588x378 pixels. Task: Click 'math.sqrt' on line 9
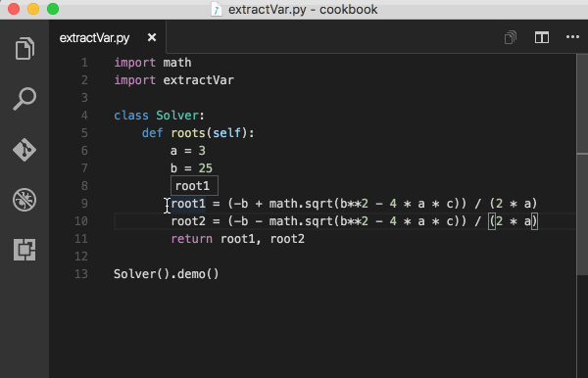pyautogui.click(x=301, y=204)
